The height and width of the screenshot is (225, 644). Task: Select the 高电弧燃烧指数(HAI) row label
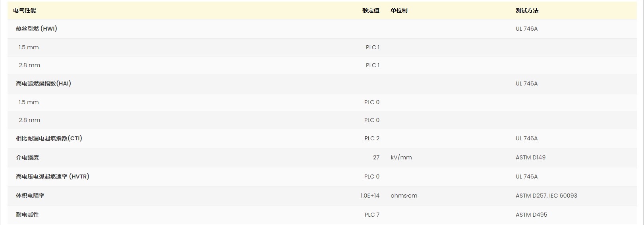[43, 83]
